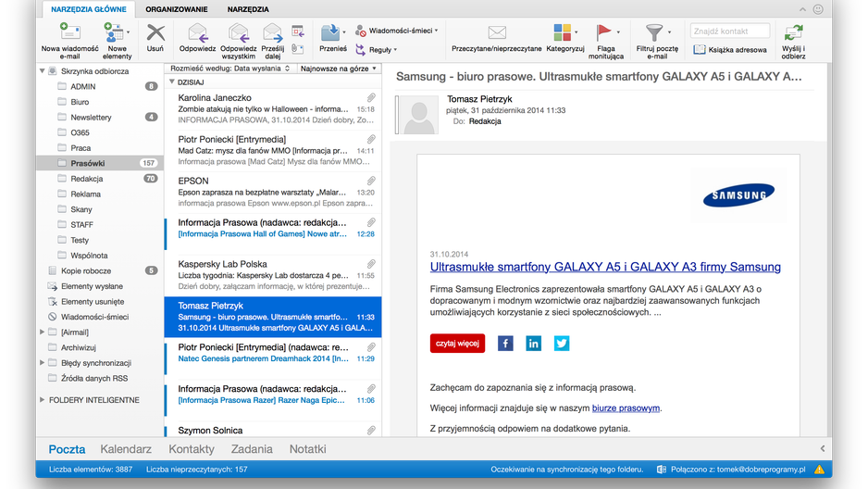
Task: Switch to the ORGANIZOWANIE ribbon tab
Action: tap(177, 9)
